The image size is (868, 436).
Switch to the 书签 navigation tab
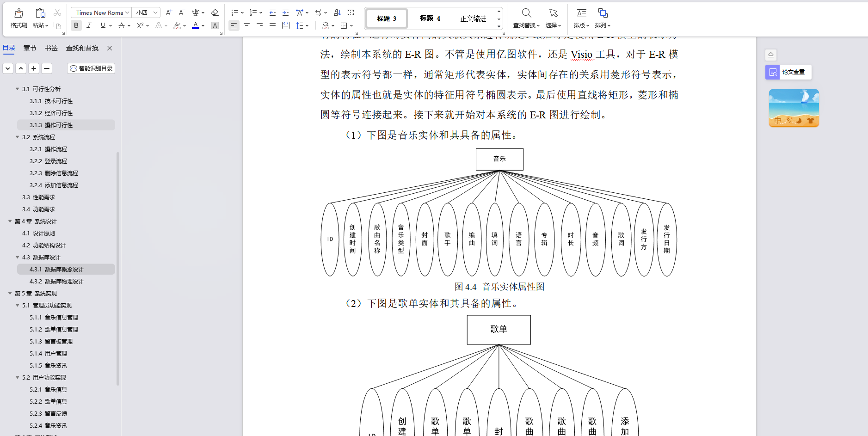(x=51, y=48)
